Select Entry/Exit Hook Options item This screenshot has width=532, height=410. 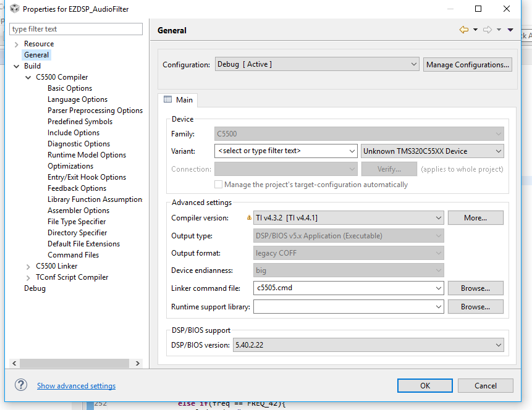pyautogui.click(x=87, y=177)
